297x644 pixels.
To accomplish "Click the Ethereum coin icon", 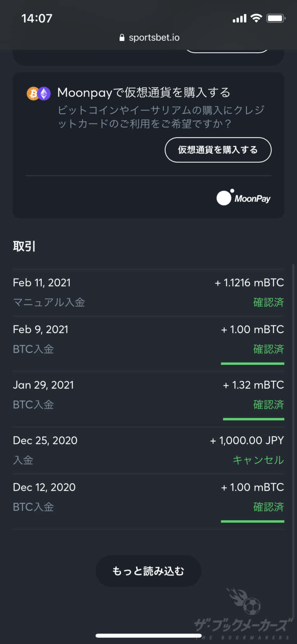I will click(44, 93).
